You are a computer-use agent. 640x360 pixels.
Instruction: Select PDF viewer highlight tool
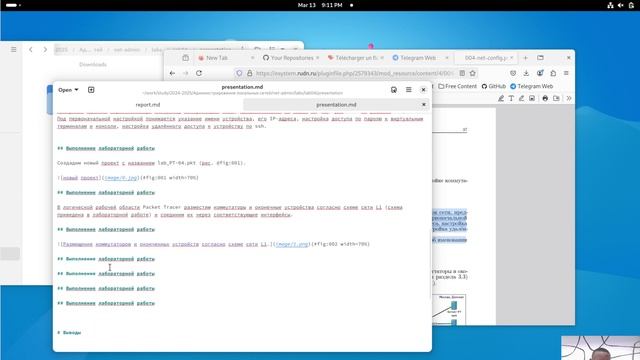(x=501, y=98)
